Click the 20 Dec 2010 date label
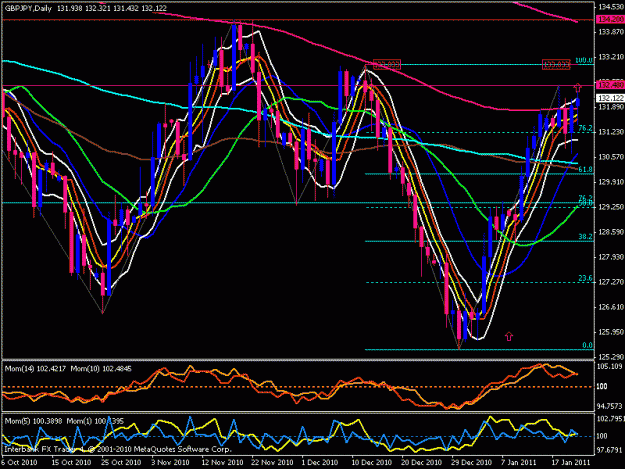Image resolution: width=625 pixels, height=469 pixels. 421,463
